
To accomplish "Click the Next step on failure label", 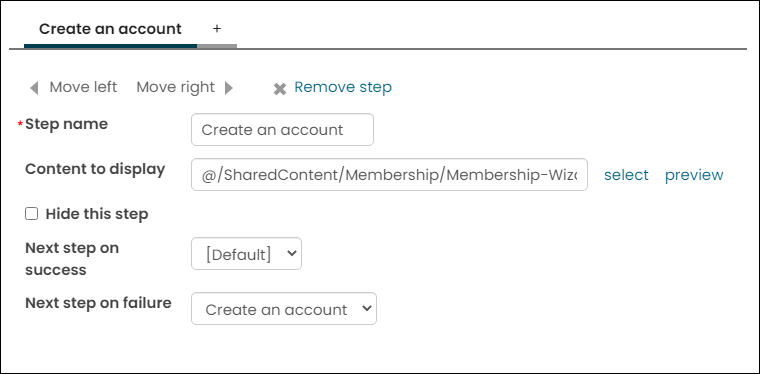I will point(98,303).
